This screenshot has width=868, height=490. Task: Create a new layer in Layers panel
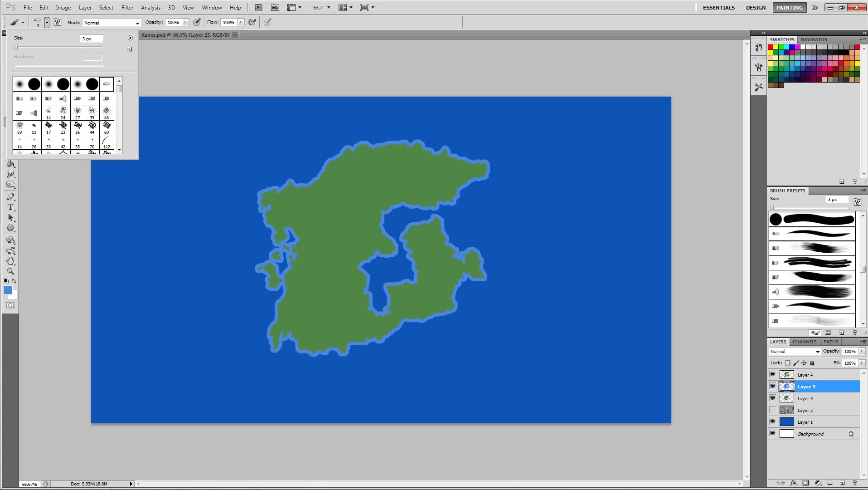pos(842,483)
